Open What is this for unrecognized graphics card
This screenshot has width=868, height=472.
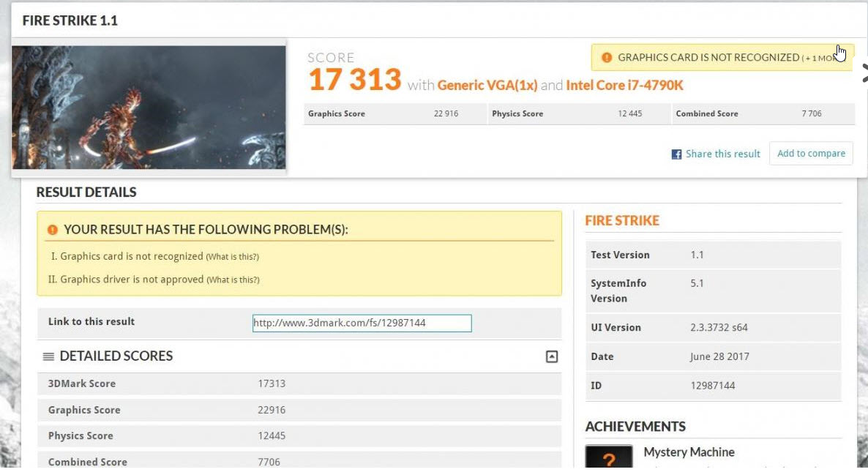click(233, 257)
